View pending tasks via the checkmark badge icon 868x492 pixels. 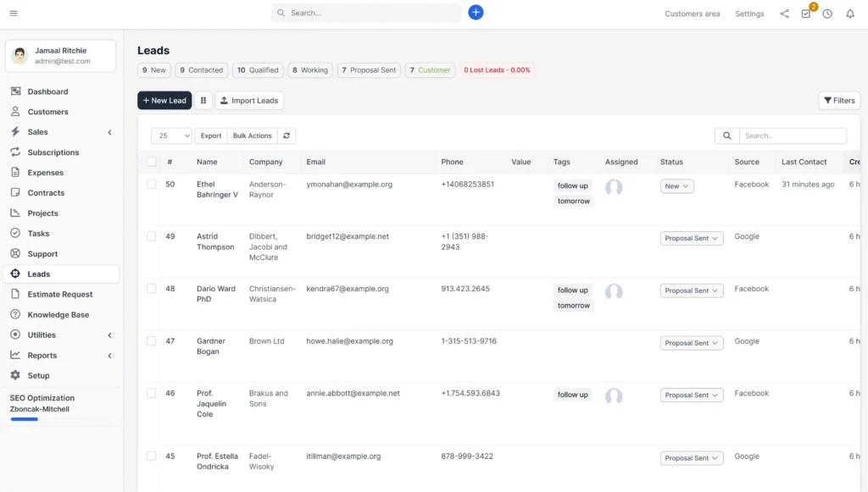click(806, 14)
